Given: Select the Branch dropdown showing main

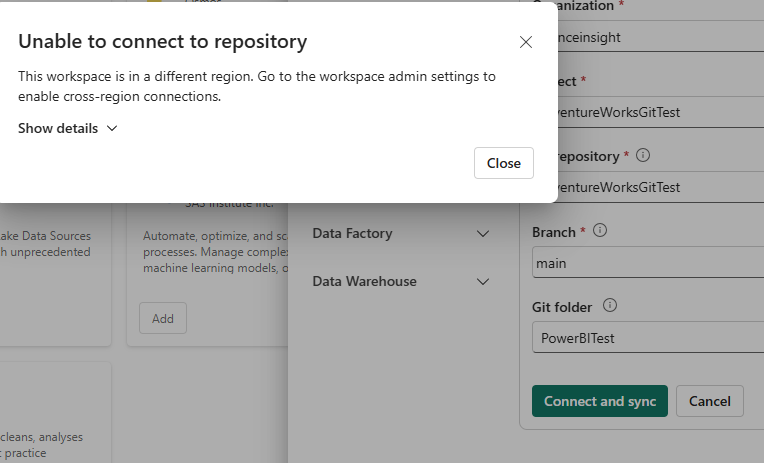Looking at the screenshot, I should (x=648, y=262).
